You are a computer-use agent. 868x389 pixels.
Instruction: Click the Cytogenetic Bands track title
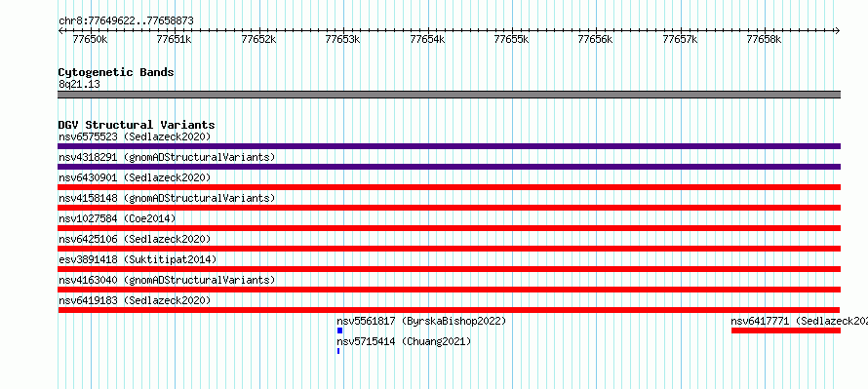click(116, 72)
